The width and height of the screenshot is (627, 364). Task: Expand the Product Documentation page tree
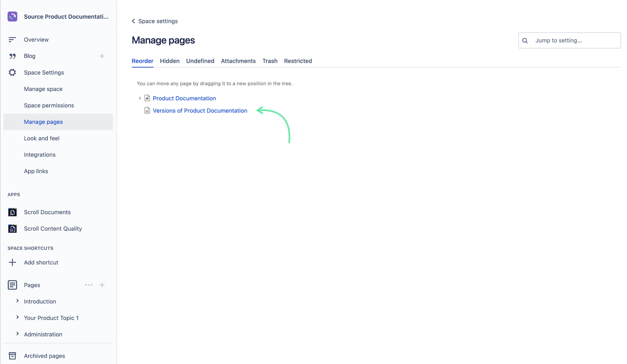coord(140,98)
